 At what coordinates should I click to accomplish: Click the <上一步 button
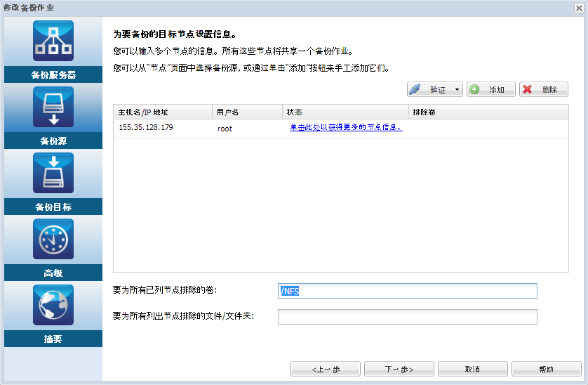point(326,369)
